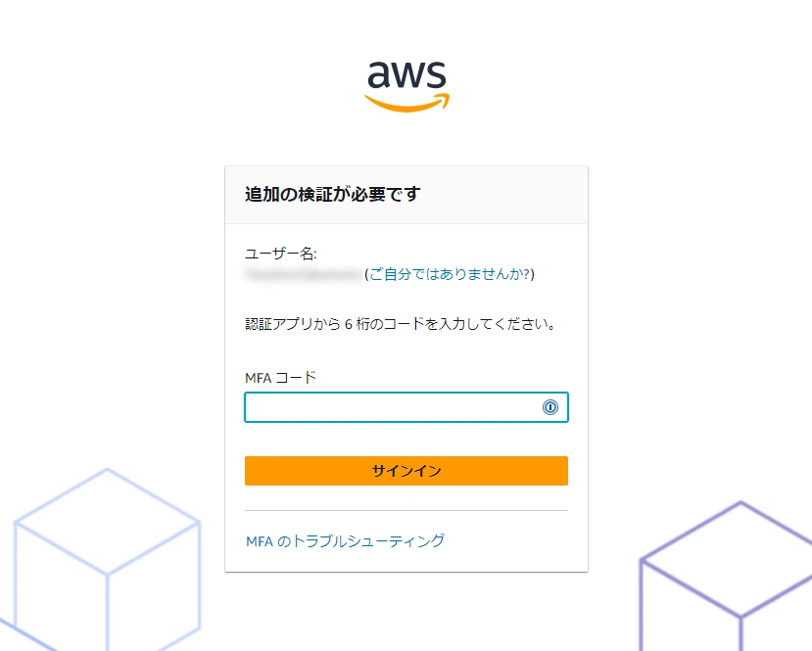
Task: Click the gray header bar of card
Action: click(x=406, y=195)
